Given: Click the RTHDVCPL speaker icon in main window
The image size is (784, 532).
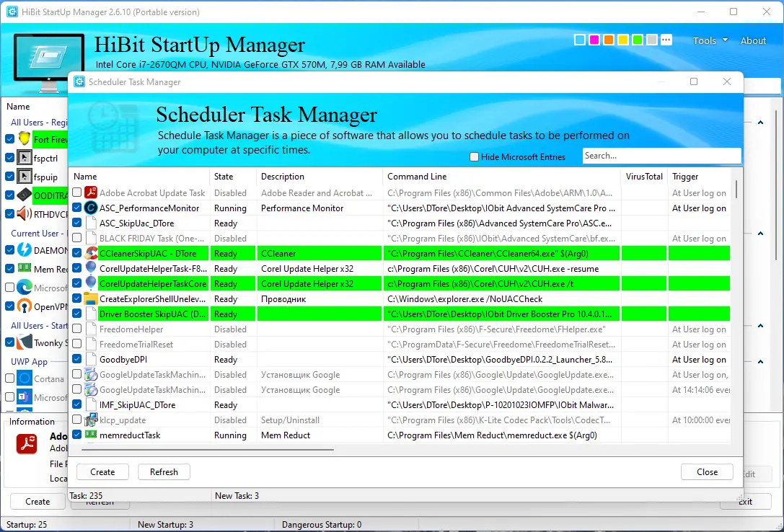Looking at the screenshot, I should click(x=24, y=214).
